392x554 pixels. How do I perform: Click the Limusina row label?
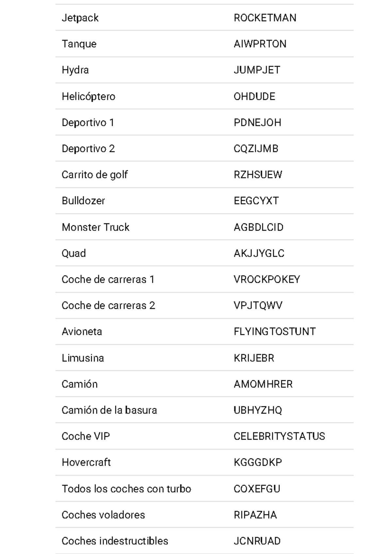coord(83,358)
